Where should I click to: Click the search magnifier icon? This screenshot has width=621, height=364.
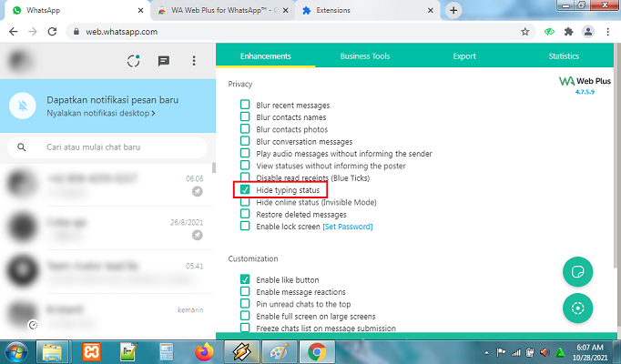pos(22,147)
